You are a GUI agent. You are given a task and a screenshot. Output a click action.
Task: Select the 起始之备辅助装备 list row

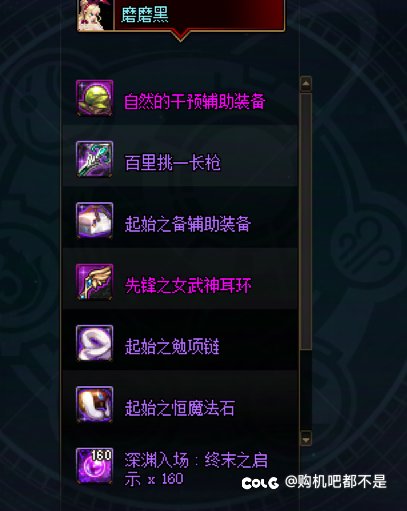(x=180, y=220)
